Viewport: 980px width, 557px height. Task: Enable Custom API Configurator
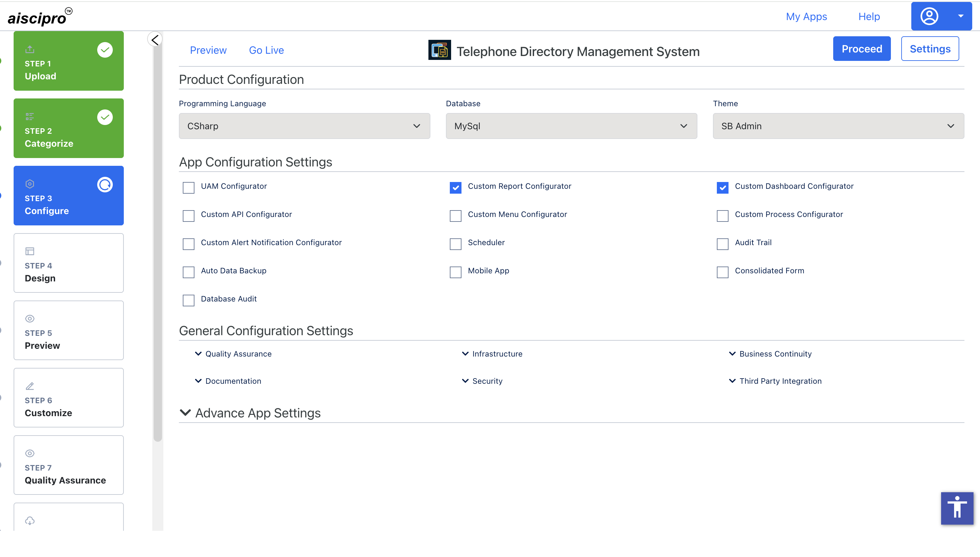(188, 216)
